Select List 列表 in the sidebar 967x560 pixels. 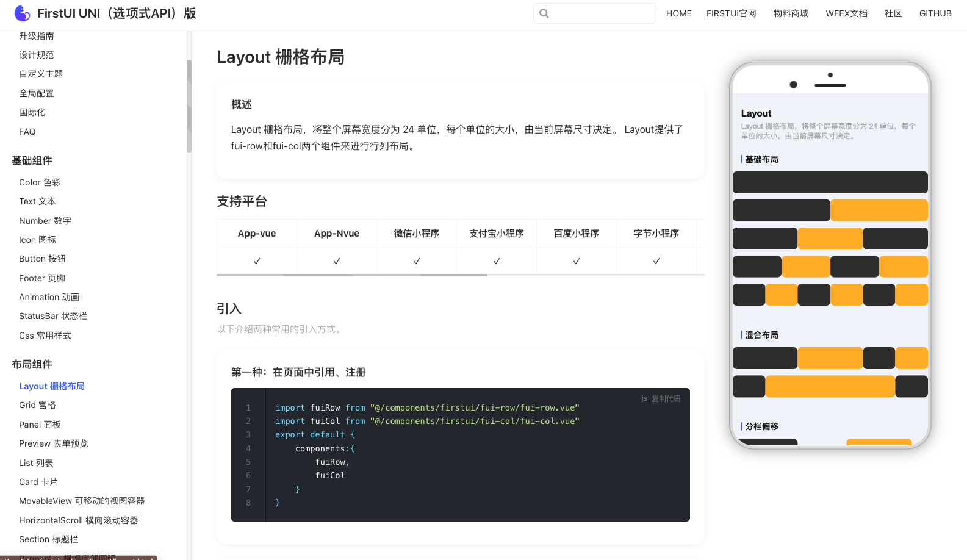coord(36,463)
